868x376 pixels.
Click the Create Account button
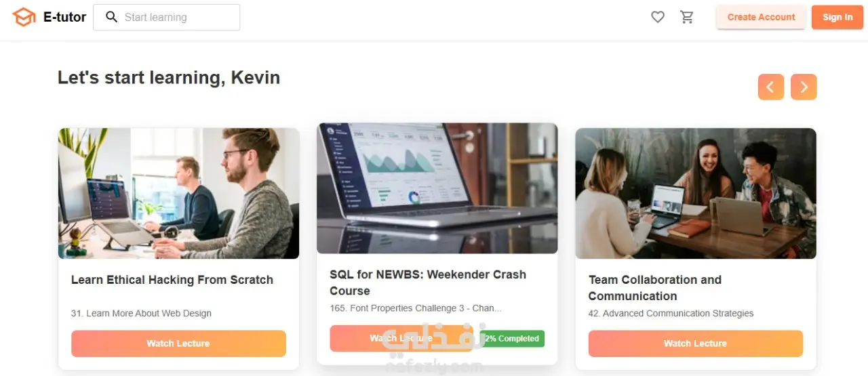click(x=761, y=18)
